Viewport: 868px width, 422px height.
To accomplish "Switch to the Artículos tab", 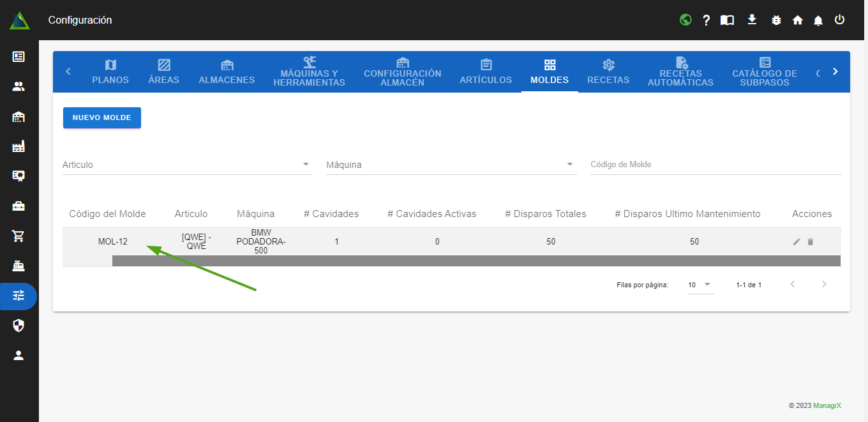I will point(486,72).
